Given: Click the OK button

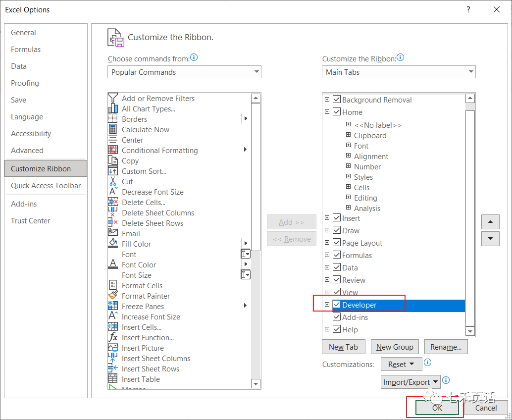Looking at the screenshot, I should pos(437,408).
